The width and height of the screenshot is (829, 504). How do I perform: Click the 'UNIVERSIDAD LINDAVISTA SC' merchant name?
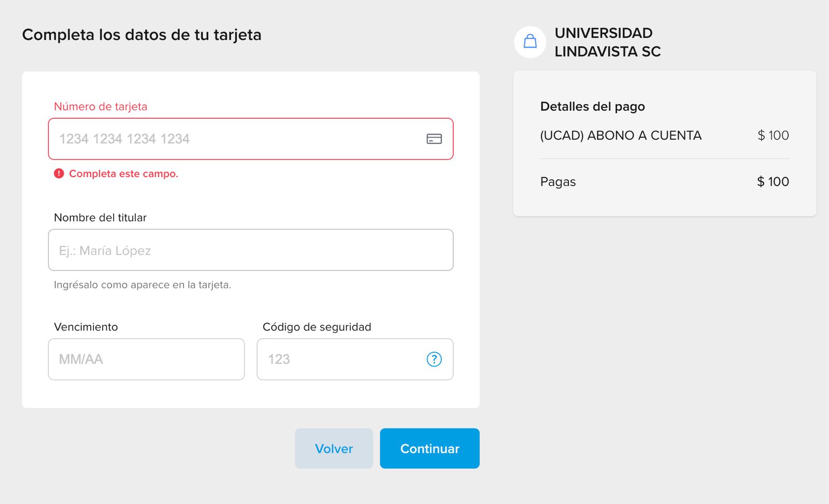pyautogui.click(x=608, y=42)
